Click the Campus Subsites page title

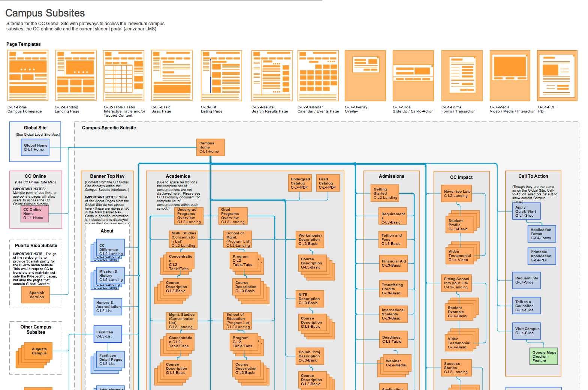coord(45,13)
